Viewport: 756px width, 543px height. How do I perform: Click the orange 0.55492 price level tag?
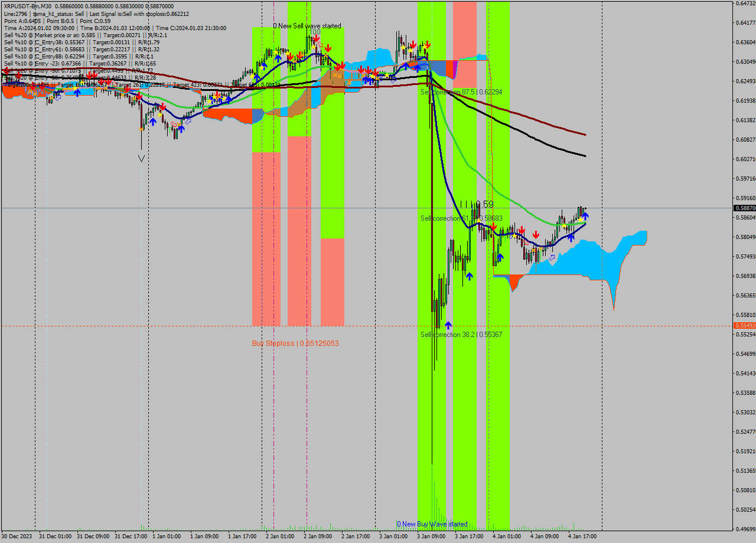[744, 326]
